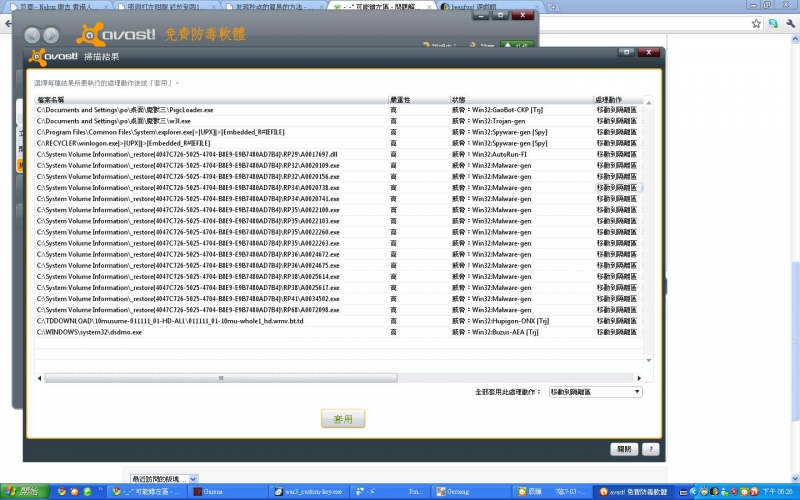Image resolution: width=800 pixels, height=500 pixels.
Task: Click Win32:Trojan-gen status text
Action: pyautogui.click(x=498, y=121)
